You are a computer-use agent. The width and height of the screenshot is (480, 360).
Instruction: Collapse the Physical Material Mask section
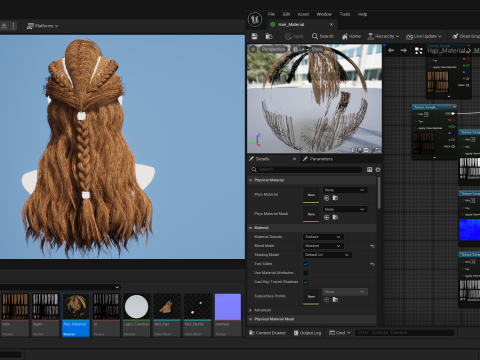(x=250, y=319)
